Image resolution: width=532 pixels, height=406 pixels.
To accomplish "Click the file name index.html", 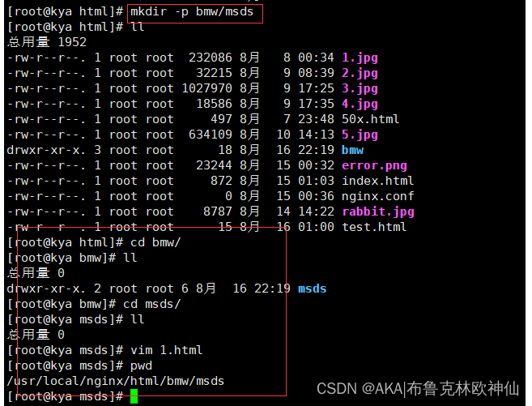I will click(377, 181).
